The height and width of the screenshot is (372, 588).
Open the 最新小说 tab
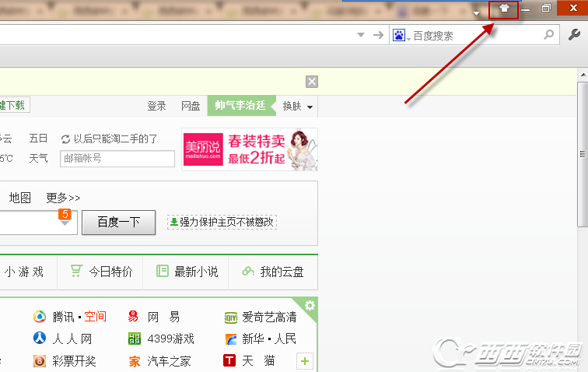[186, 272]
